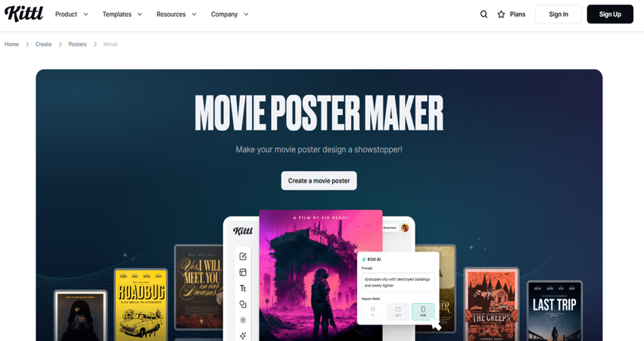Expand the chevron next to Resources
The width and height of the screenshot is (644, 341).
point(194,14)
